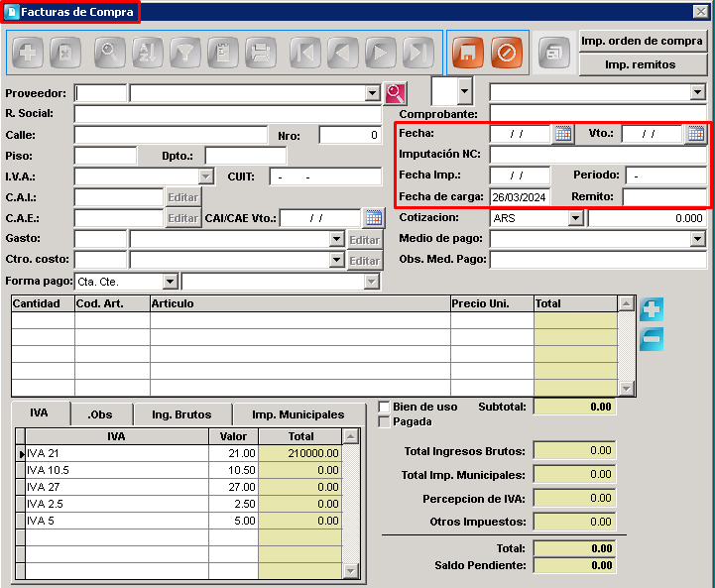Click the Periodo input field
Screen dimensions: 715x588
665,176
